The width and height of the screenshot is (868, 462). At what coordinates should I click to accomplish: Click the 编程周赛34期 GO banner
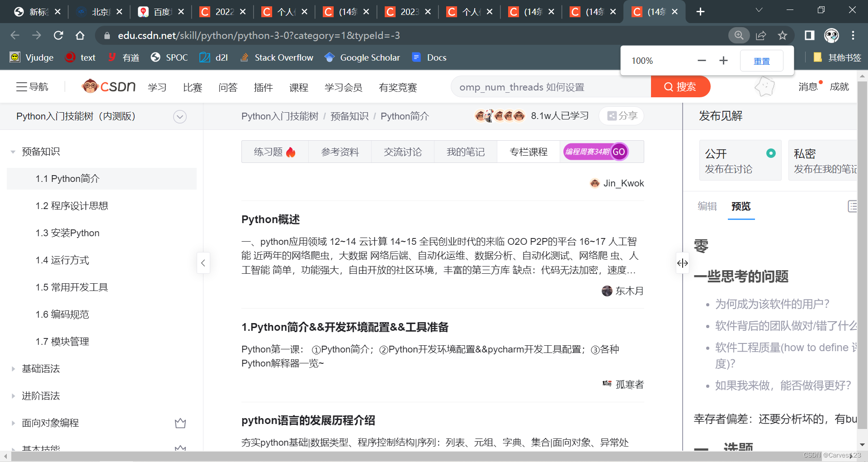click(596, 152)
